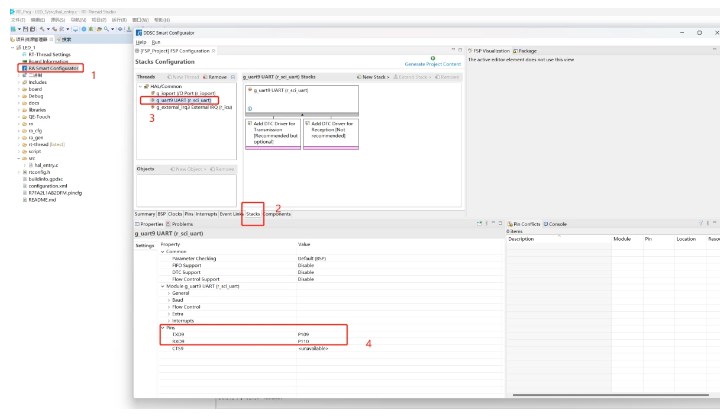
Task: Expand the Flow Control property group
Action: coord(169,307)
